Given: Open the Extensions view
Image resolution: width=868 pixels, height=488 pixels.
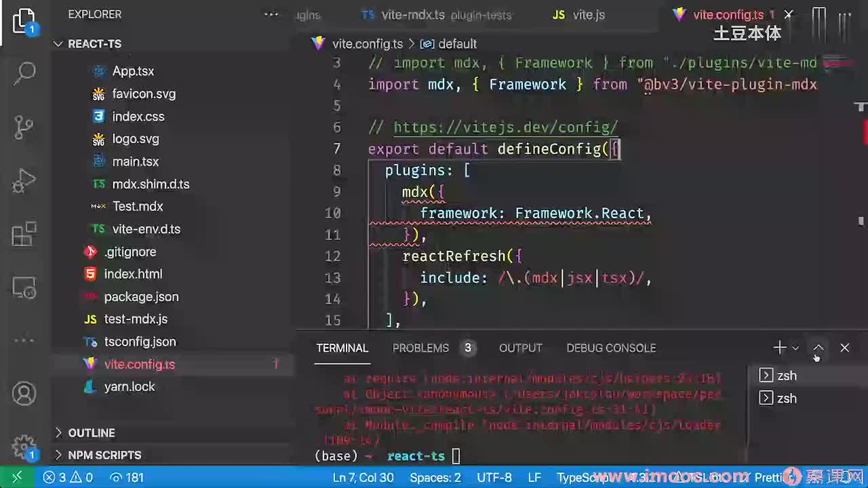Looking at the screenshot, I should [x=24, y=235].
